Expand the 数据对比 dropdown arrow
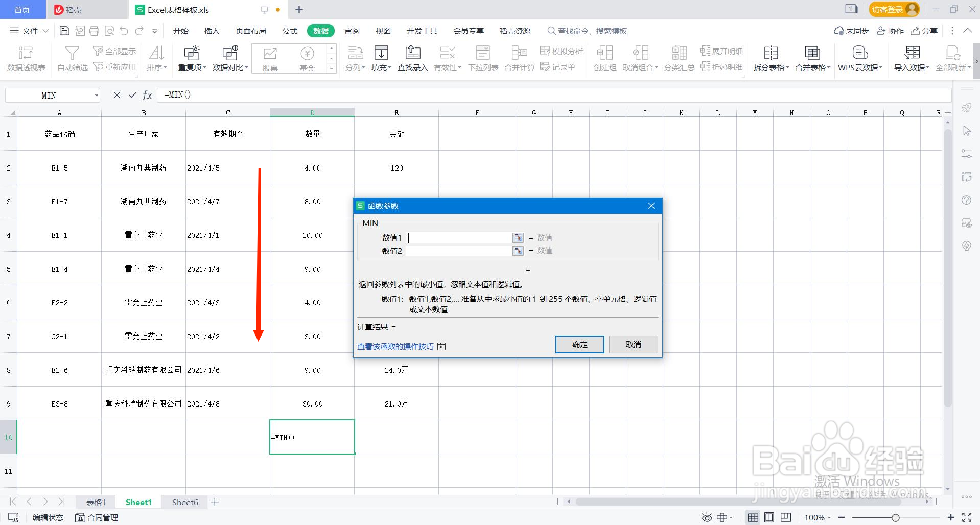Image resolution: width=980 pixels, height=525 pixels. (246, 67)
